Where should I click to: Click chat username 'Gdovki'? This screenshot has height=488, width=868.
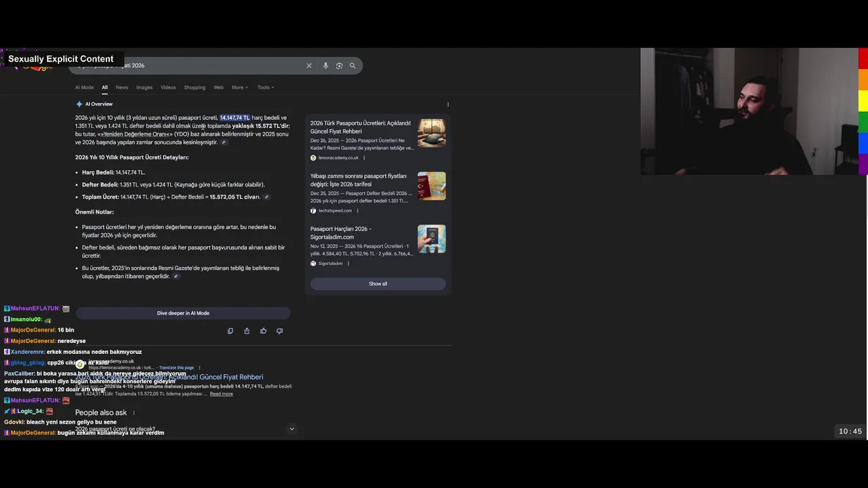[x=14, y=422]
